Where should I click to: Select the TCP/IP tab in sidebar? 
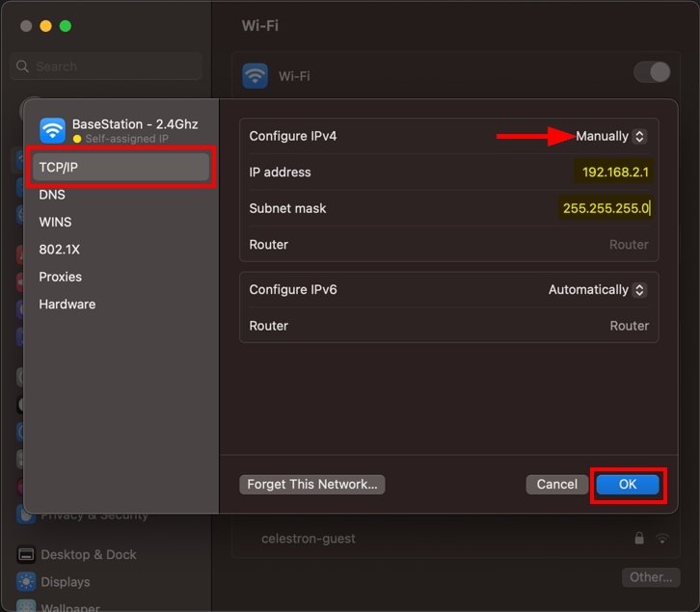click(x=121, y=167)
